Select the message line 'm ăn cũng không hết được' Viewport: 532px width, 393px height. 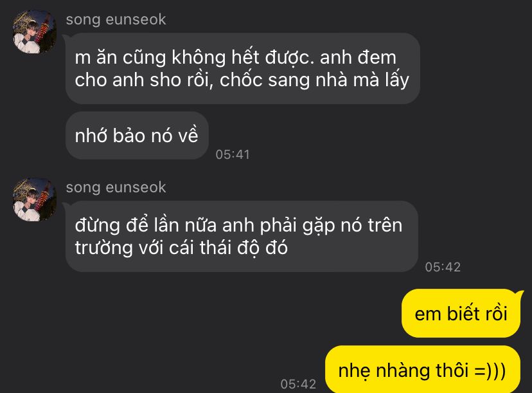tap(192, 57)
